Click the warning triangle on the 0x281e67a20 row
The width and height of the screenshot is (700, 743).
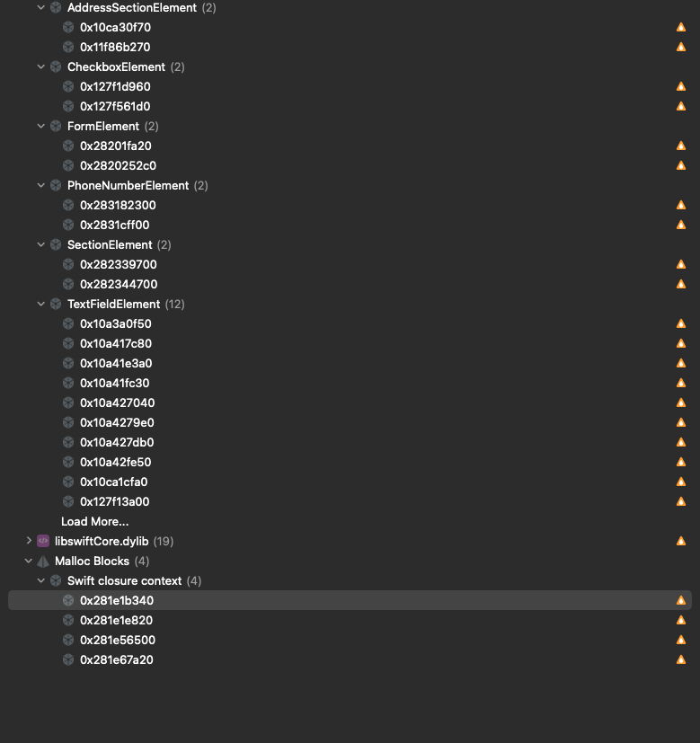(681, 659)
